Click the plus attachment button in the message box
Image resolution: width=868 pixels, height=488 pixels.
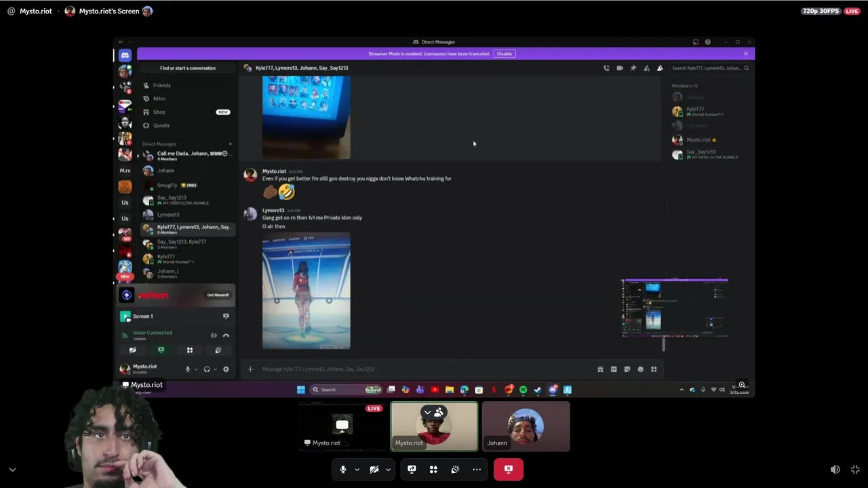[x=250, y=369]
